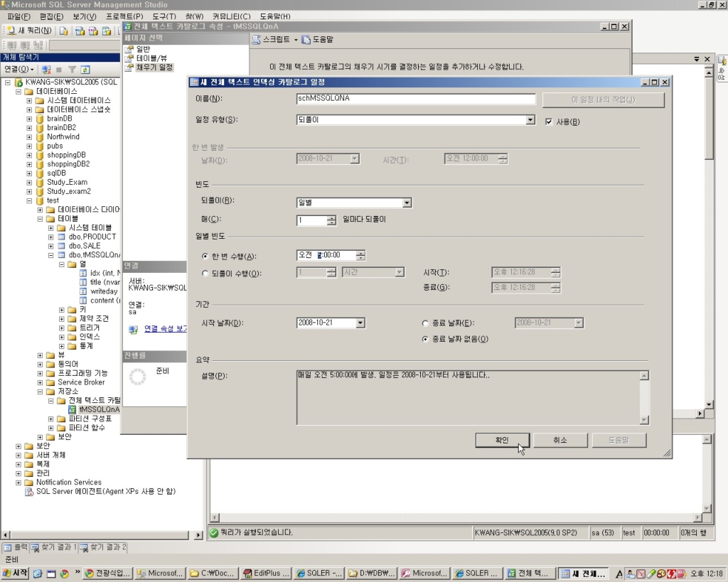The width and height of the screenshot is (728, 582).
Task: Click the 한 번 수행 time spinner
Action: coord(360,255)
